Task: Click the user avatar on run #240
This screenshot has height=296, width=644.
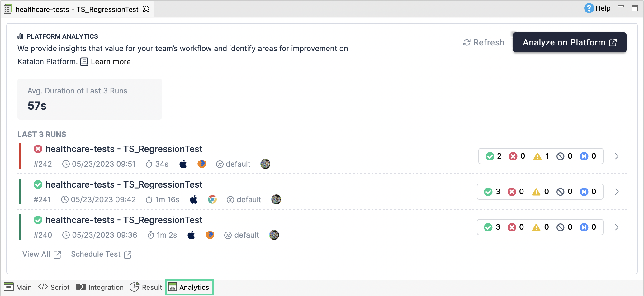Action: click(274, 235)
